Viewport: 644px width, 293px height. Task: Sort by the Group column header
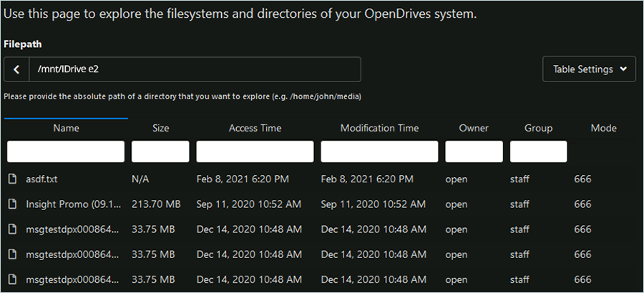[538, 129]
